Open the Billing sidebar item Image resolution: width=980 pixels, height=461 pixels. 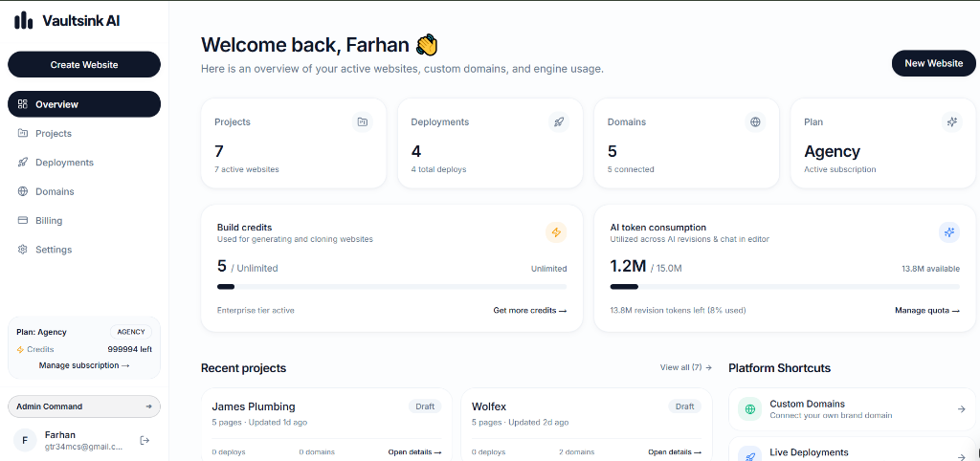coord(84,221)
